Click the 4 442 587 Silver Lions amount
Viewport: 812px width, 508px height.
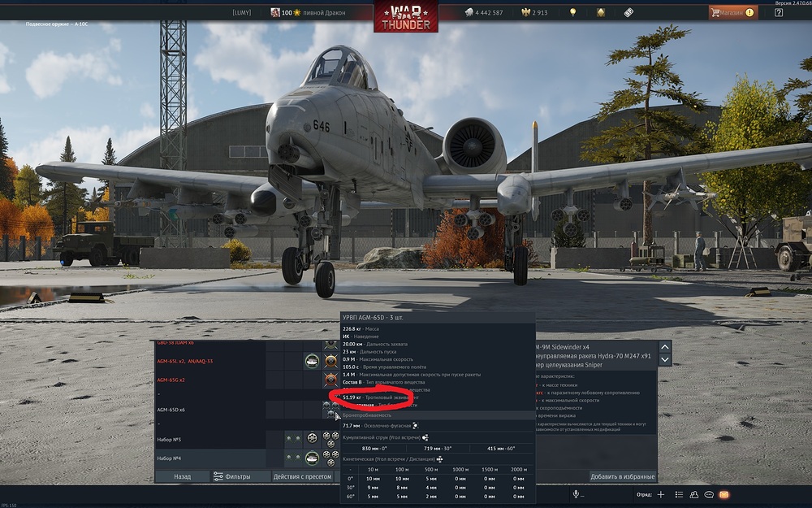point(489,12)
